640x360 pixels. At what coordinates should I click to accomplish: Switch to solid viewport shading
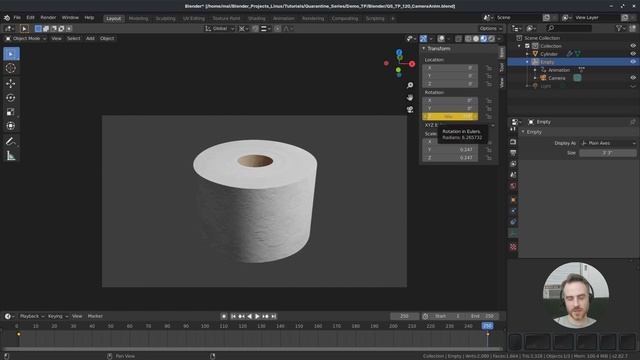pos(476,39)
